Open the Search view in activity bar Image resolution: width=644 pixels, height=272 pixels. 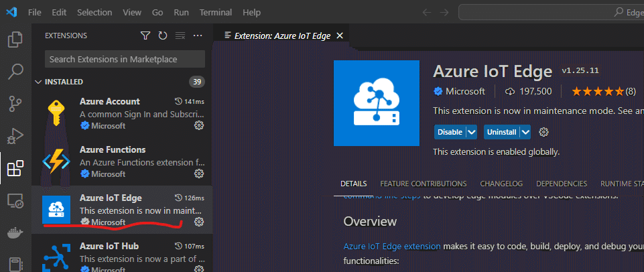[x=15, y=72]
